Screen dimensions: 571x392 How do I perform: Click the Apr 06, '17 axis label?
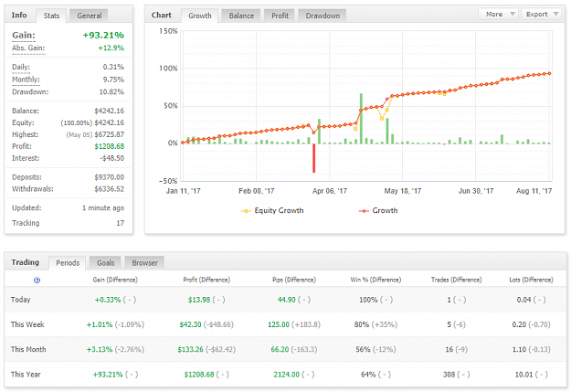330,191
